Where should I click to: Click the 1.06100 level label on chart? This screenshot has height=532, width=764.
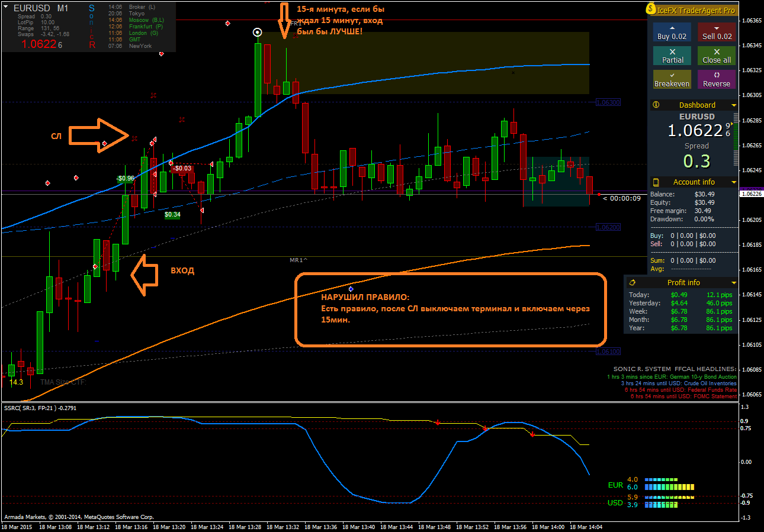pyautogui.click(x=608, y=352)
